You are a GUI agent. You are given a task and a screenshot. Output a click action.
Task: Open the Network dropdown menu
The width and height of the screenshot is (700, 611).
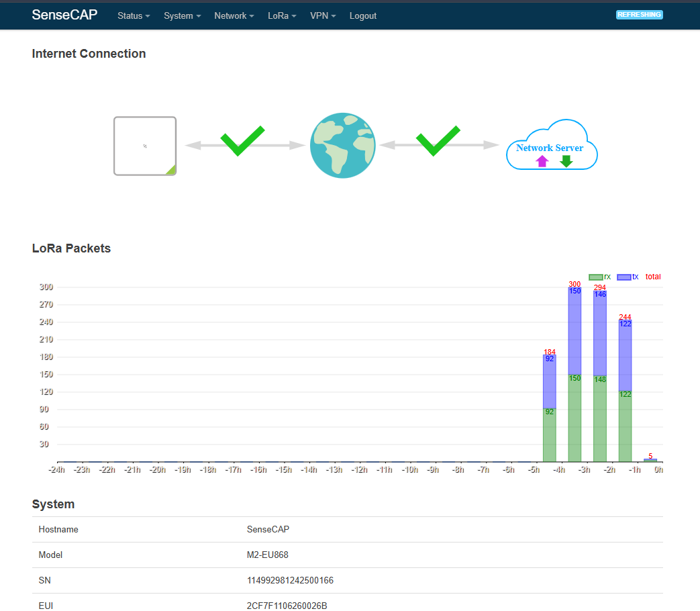234,15
